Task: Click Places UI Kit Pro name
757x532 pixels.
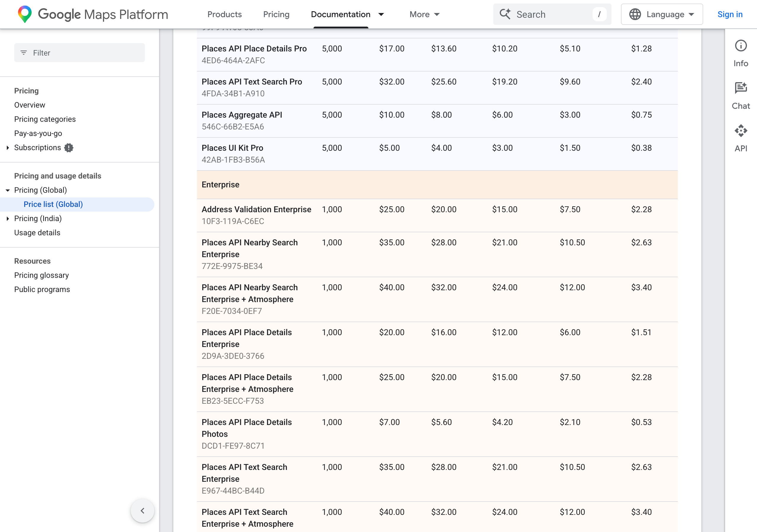Action: (x=232, y=148)
